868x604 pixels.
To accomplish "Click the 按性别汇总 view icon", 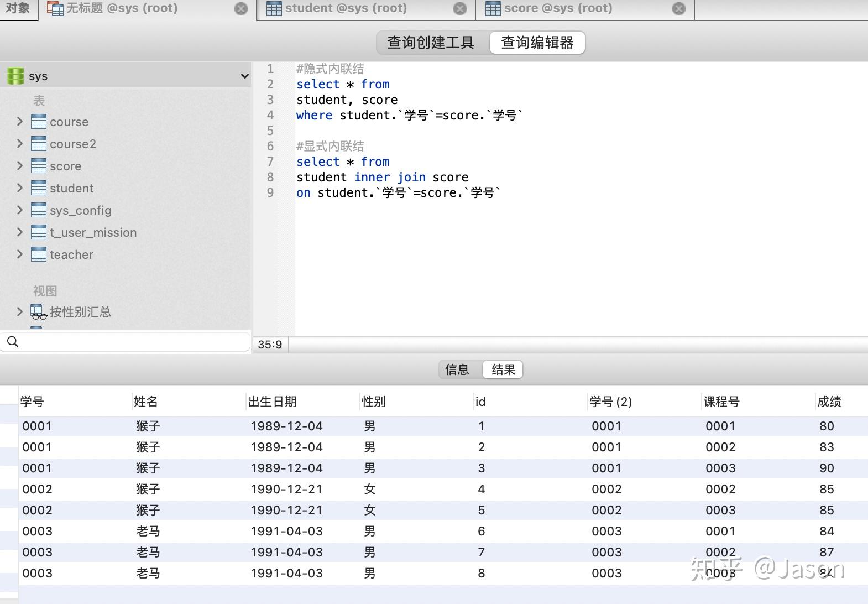I will click(x=39, y=312).
